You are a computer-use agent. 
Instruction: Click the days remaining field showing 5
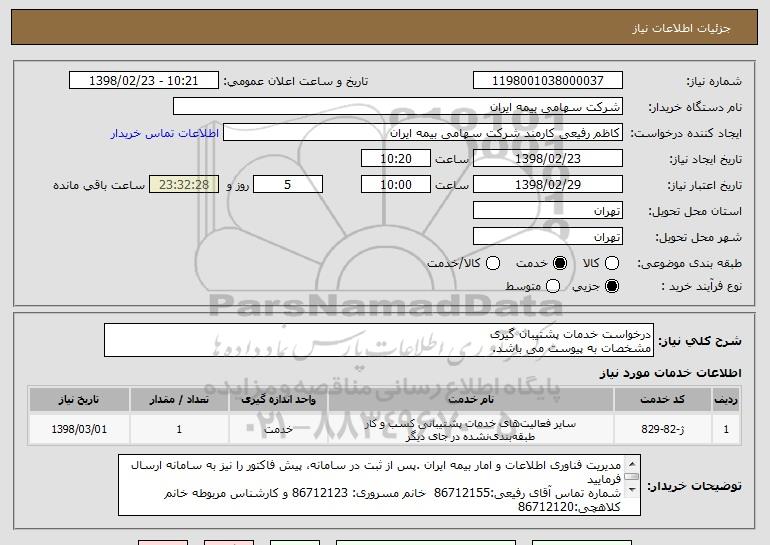tap(288, 185)
